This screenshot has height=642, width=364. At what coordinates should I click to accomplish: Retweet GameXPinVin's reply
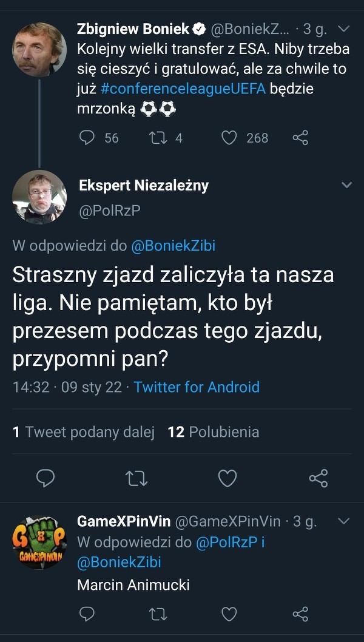pyautogui.click(x=157, y=614)
